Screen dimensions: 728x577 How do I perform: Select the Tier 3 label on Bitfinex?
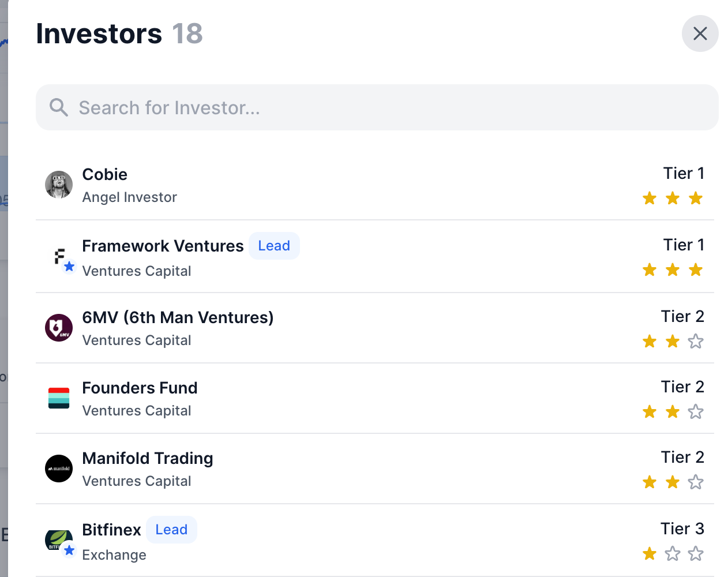point(682,528)
